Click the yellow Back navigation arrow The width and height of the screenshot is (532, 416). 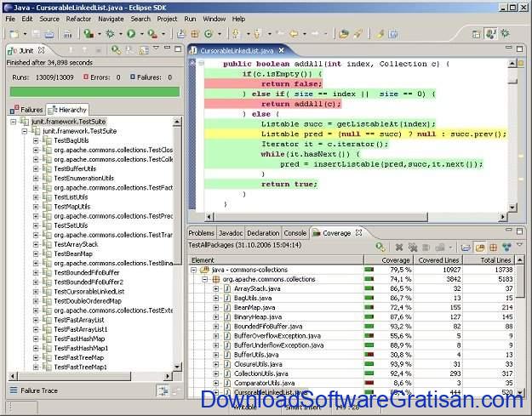pyautogui.click(x=294, y=33)
